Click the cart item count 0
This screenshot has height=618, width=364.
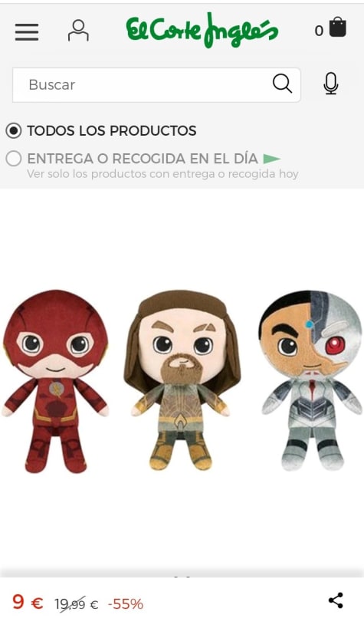coord(319,31)
